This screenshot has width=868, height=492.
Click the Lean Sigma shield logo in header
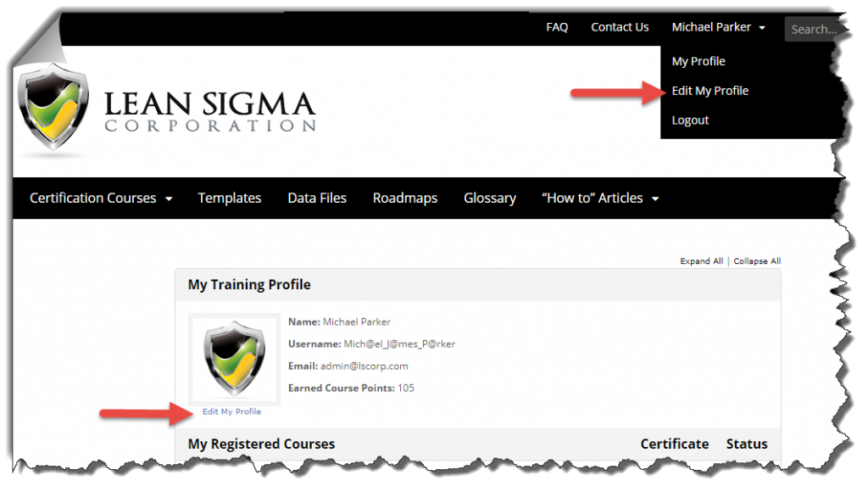(53, 110)
